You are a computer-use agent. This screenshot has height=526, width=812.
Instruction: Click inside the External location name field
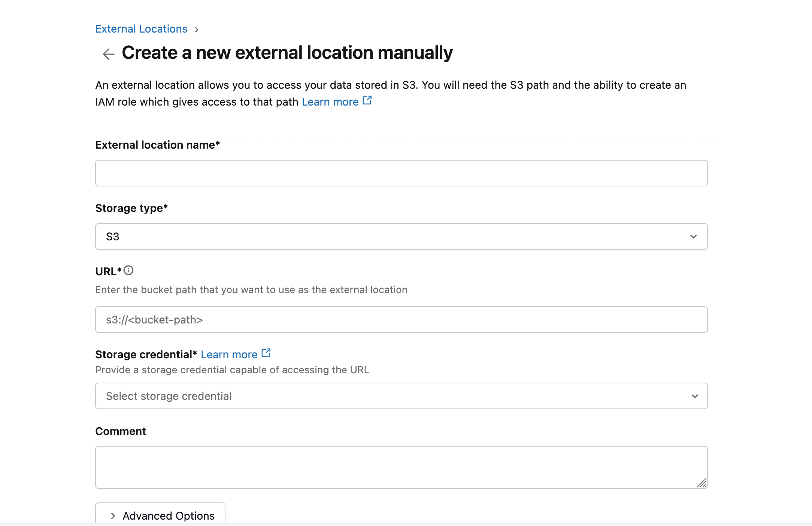point(401,173)
